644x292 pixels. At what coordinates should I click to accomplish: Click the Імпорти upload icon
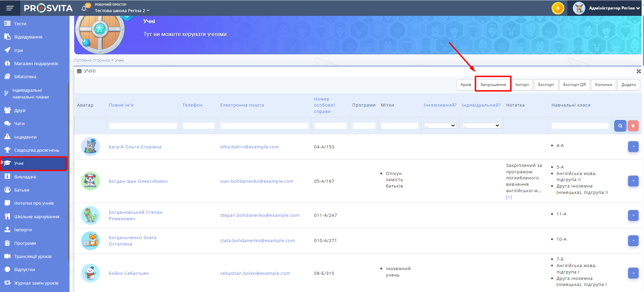pyautogui.click(x=7, y=230)
